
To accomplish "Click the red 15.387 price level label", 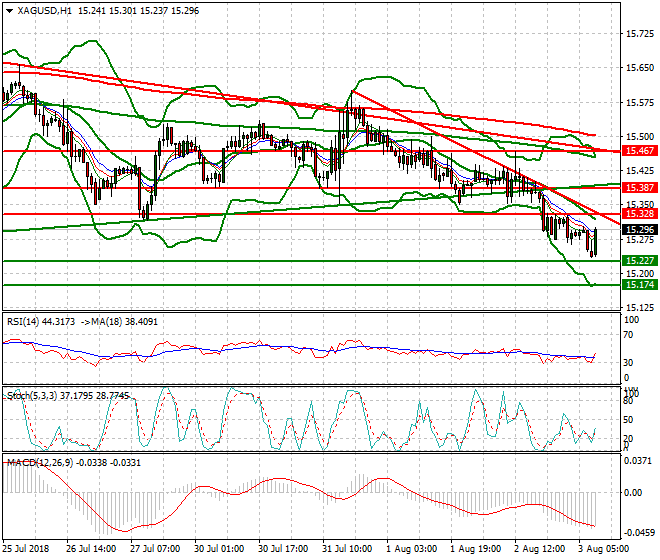I will click(x=640, y=188).
